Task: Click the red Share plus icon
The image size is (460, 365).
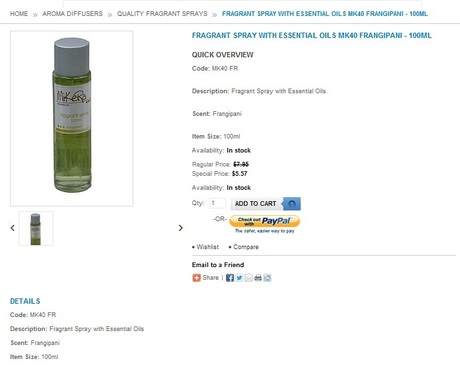Action: point(196,278)
